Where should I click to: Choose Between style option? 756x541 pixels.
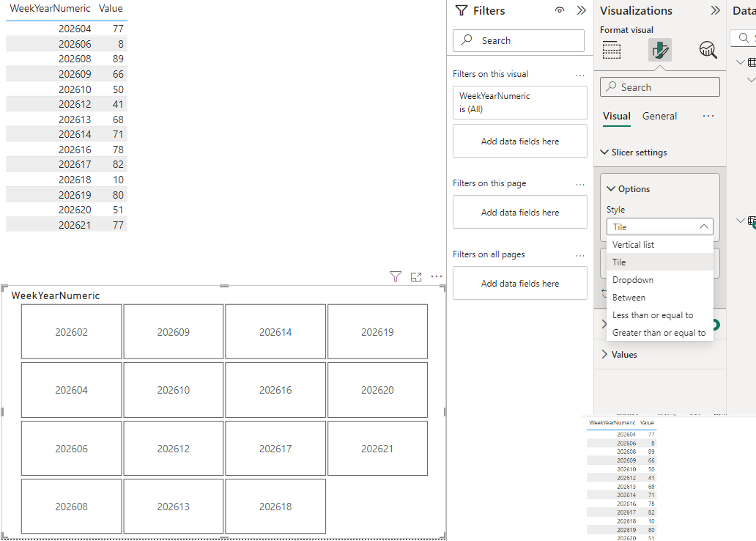[659, 298]
